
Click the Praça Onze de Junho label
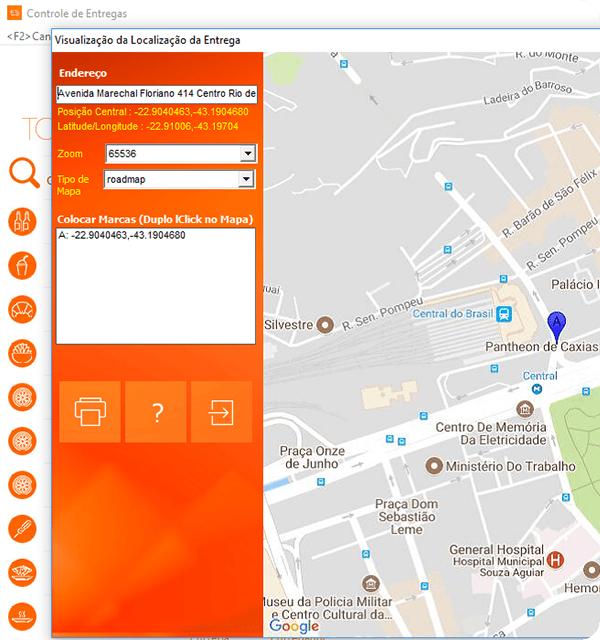point(312,457)
